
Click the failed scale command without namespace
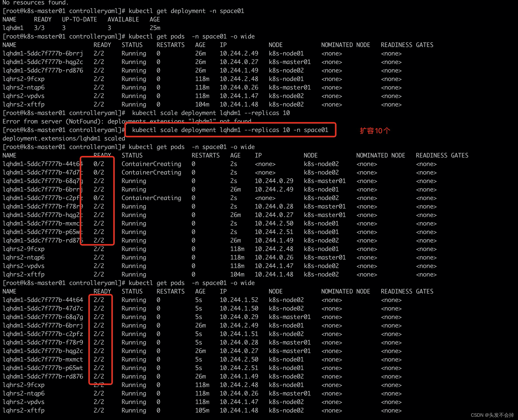211,113
